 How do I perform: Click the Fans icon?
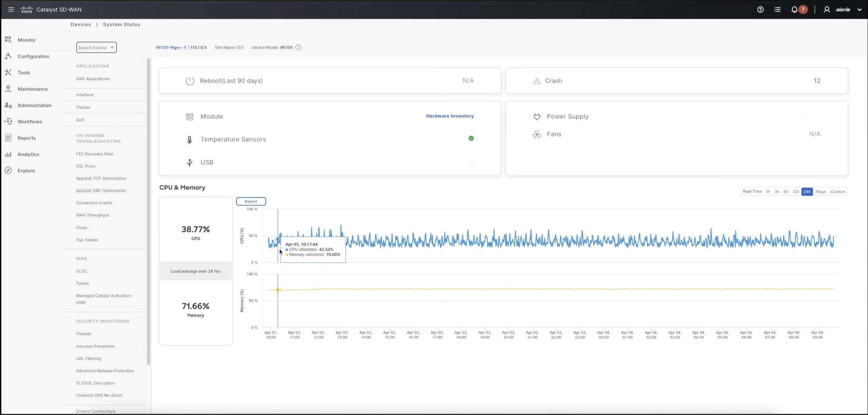click(x=537, y=134)
